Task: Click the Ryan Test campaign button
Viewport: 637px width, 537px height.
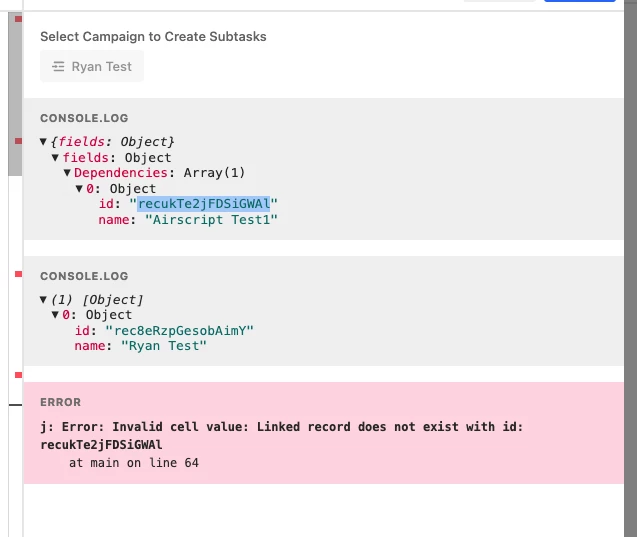Action: (92, 66)
